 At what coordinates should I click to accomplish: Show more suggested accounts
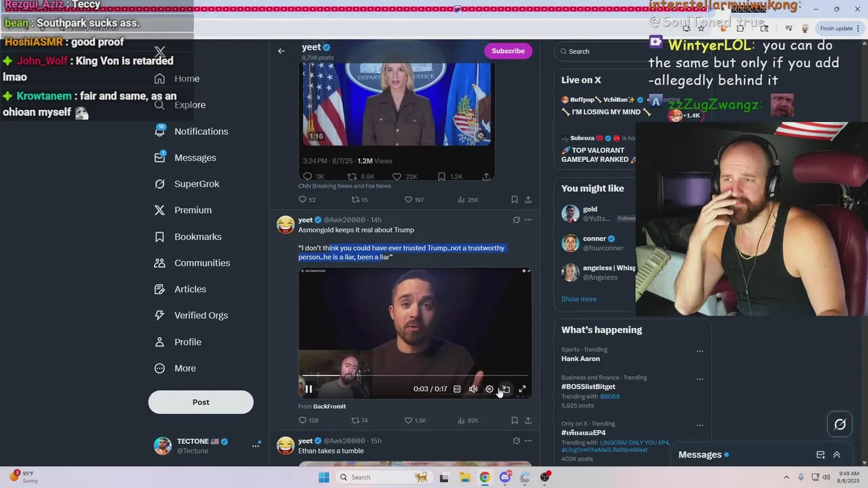(578, 299)
